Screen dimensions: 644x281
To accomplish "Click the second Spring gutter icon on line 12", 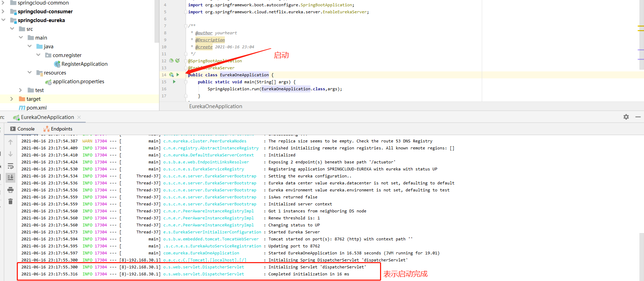I will (x=178, y=61).
